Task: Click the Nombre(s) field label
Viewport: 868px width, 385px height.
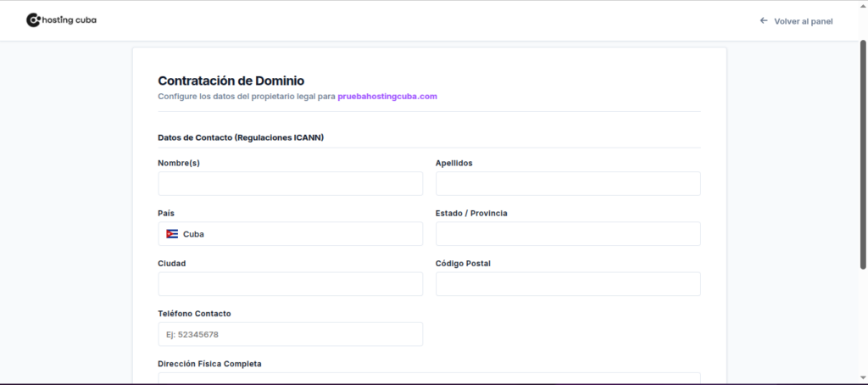Action: (x=179, y=163)
